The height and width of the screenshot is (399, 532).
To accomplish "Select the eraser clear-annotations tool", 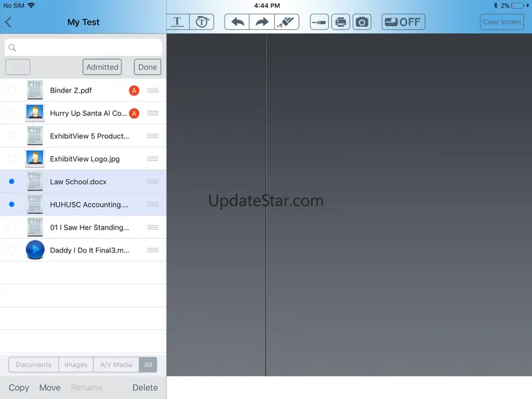I will click(286, 22).
